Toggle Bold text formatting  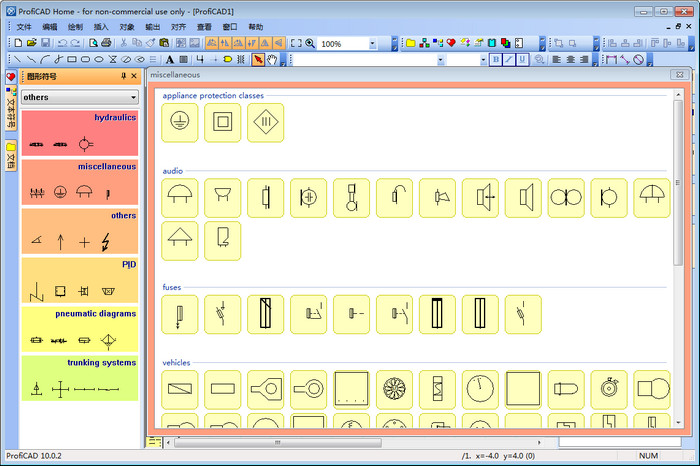pos(495,60)
